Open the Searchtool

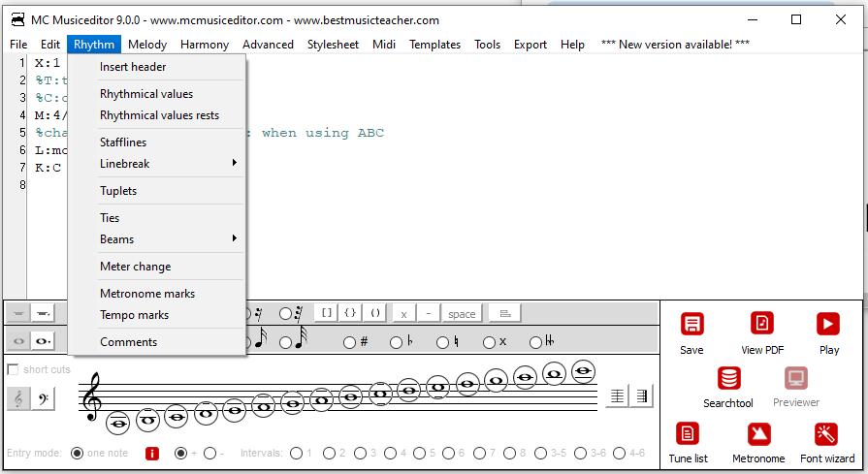(x=728, y=378)
